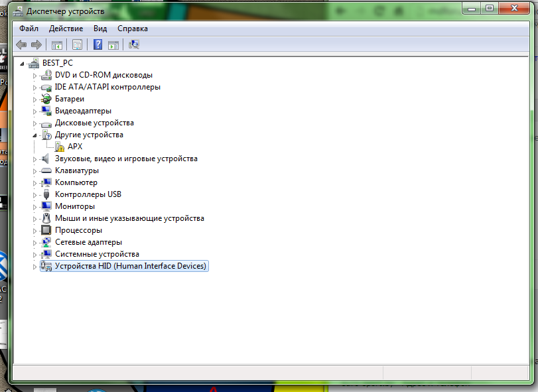
Task: Click the IDE ATA/ATAPI controllers icon
Action: [x=46, y=87]
